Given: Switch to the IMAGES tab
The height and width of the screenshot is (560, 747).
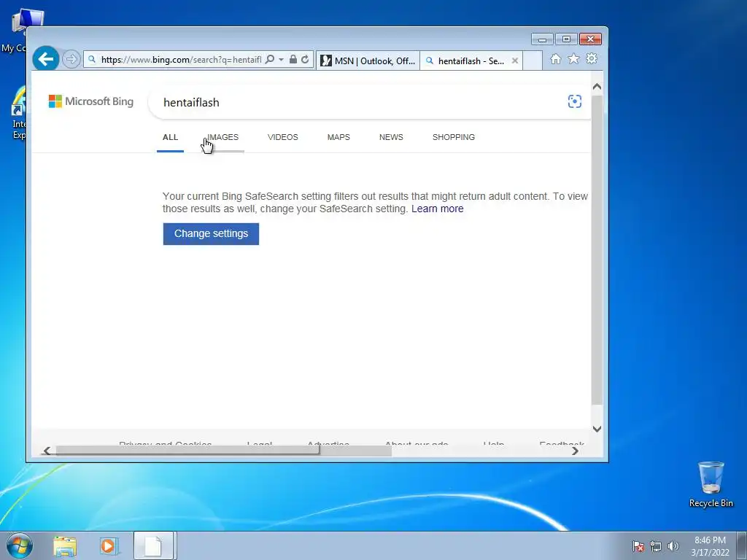Looking at the screenshot, I should 222,137.
